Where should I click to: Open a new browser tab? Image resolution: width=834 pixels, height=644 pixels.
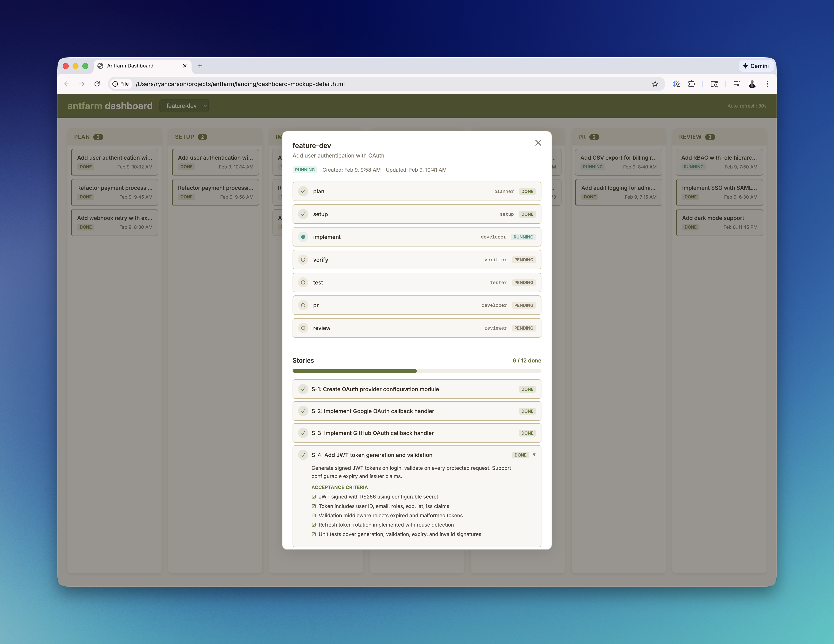click(200, 66)
